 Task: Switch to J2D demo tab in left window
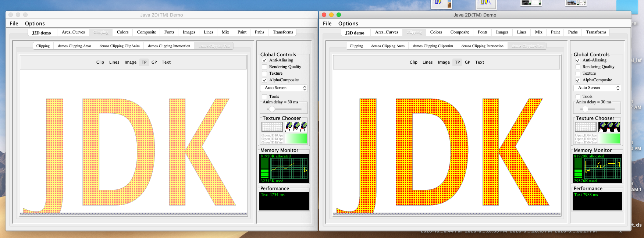coord(42,32)
